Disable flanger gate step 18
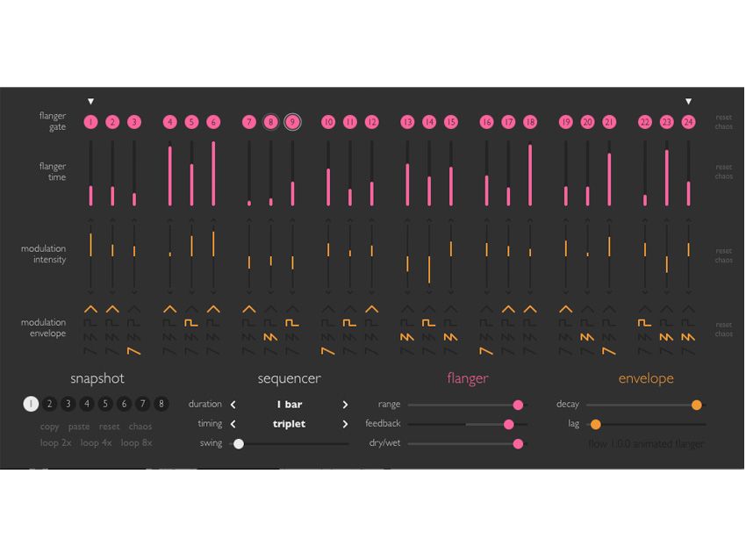This screenshot has height=560, width=746. (529, 122)
